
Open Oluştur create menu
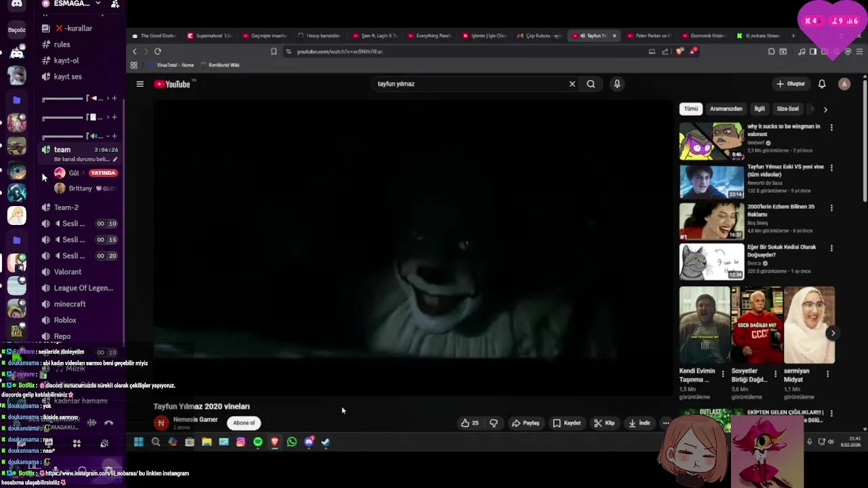point(791,84)
